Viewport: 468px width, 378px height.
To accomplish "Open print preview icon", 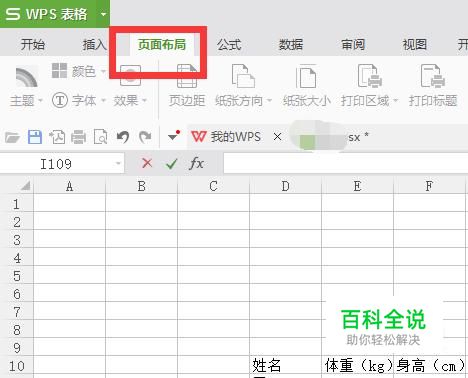I will tap(100, 137).
